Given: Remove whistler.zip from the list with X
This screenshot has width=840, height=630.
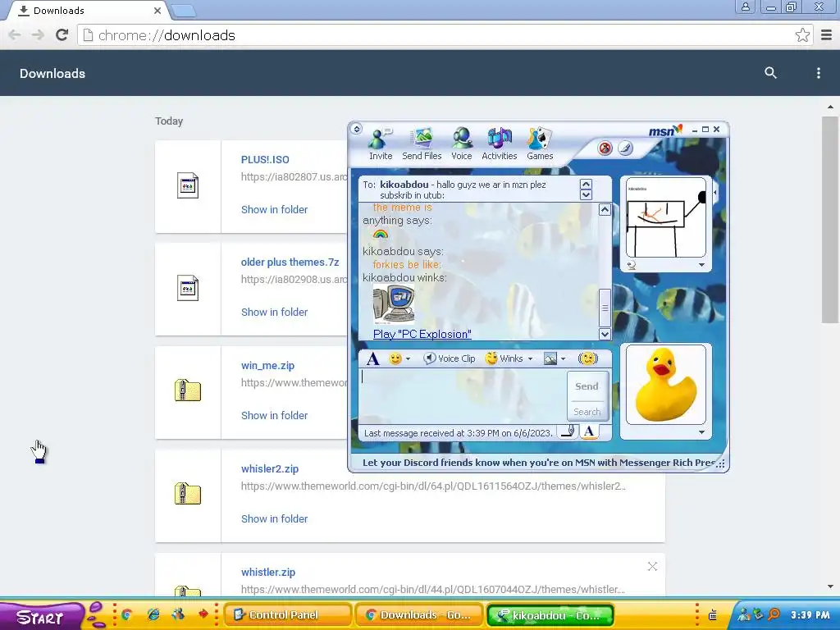Looking at the screenshot, I should [x=652, y=566].
